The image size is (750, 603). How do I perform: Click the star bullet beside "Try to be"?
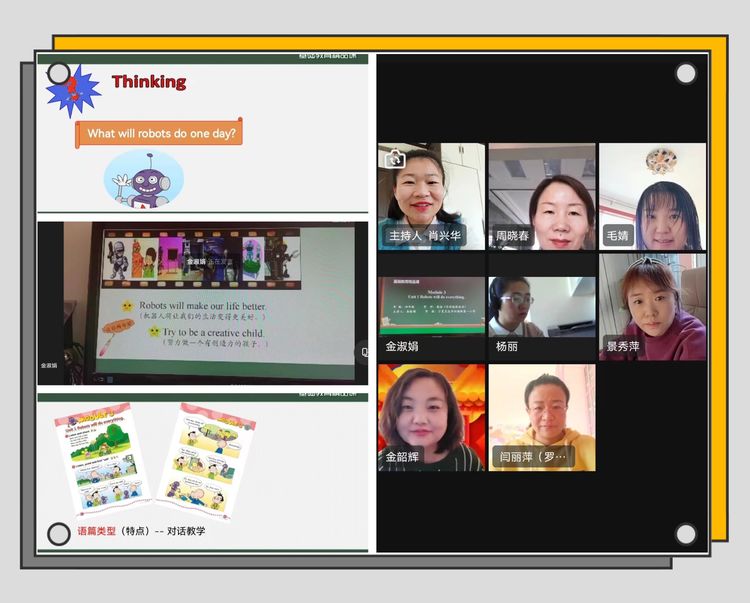pos(154,331)
